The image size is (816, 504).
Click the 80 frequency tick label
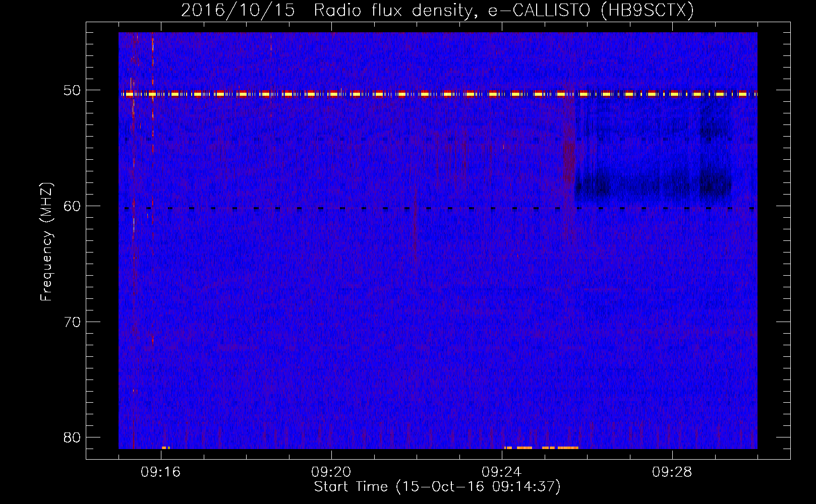click(72, 437)
